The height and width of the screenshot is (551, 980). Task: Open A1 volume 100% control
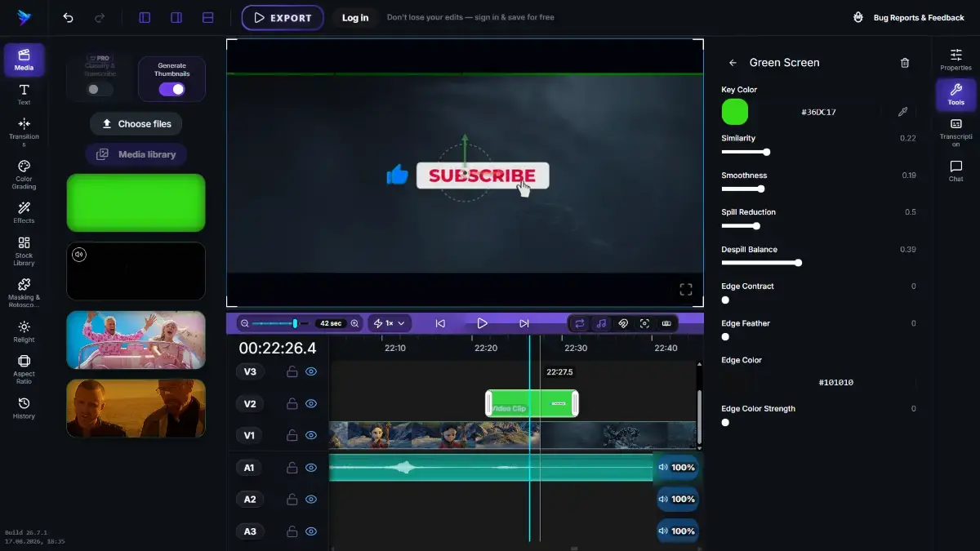pyautogui.click(x=677, y=468)
